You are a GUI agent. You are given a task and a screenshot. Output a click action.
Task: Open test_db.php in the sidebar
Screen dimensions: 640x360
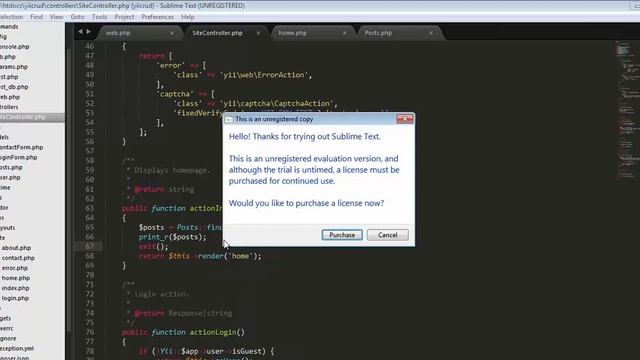click(x=14, y=87)
